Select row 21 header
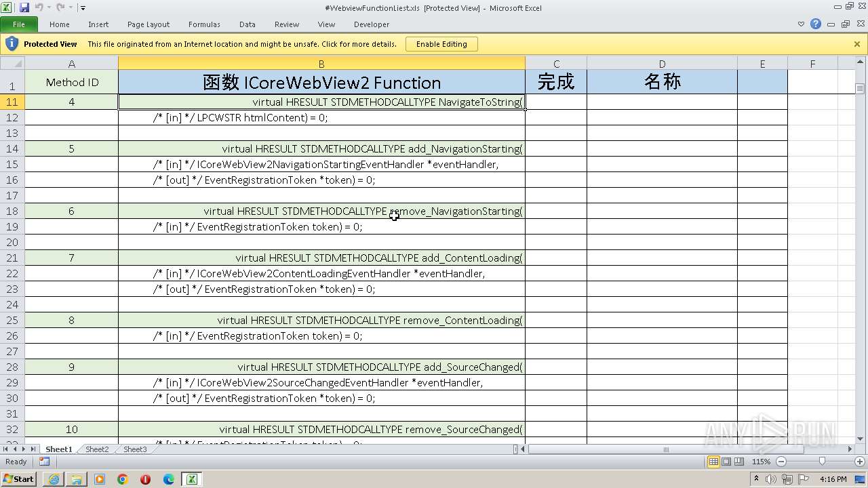The image size is (868, 488). pyautogui.click(x=12, y=258)
